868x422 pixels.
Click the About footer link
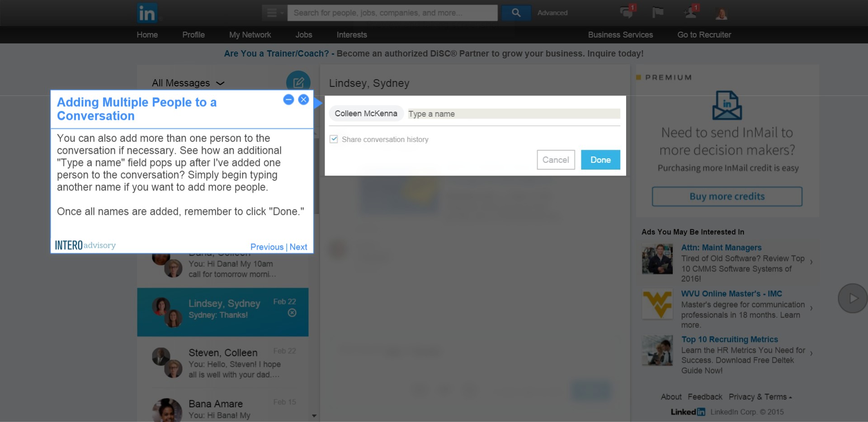[x=671, y=397]
